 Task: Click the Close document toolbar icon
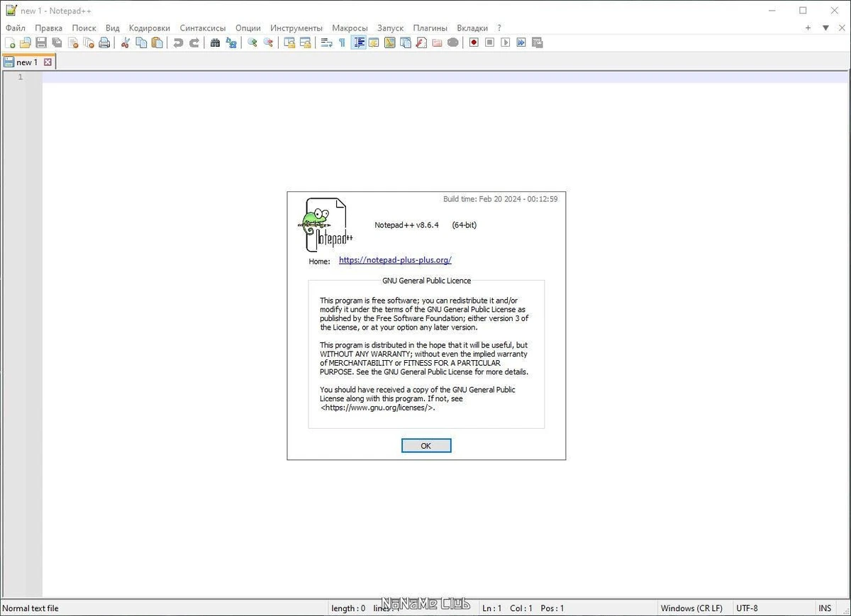point(73,43)
